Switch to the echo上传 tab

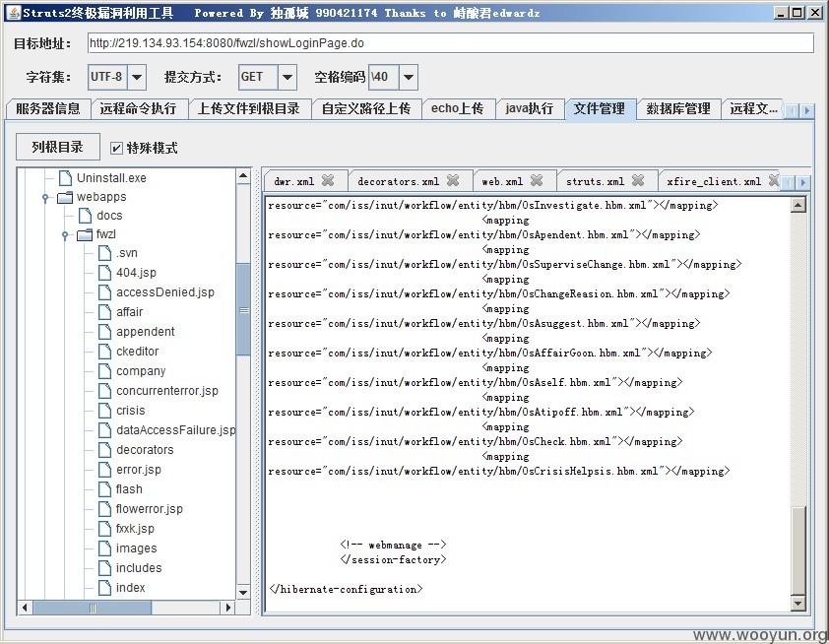(458, 109)
